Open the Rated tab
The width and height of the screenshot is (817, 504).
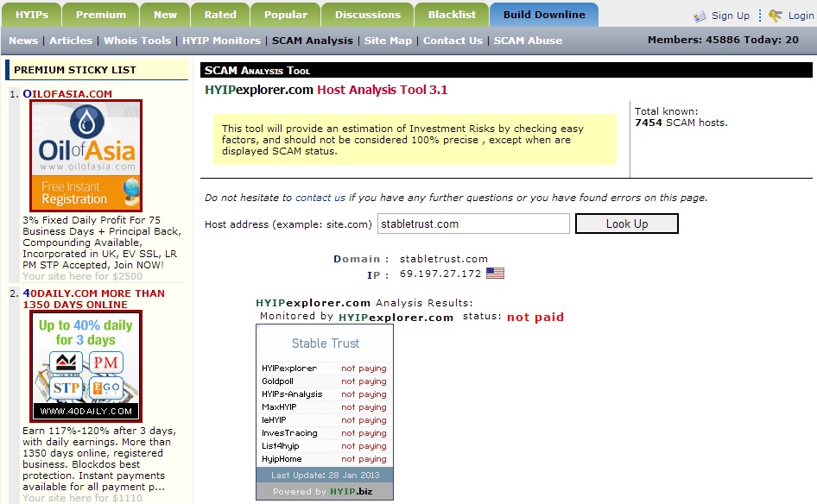(x=220, y=15)
